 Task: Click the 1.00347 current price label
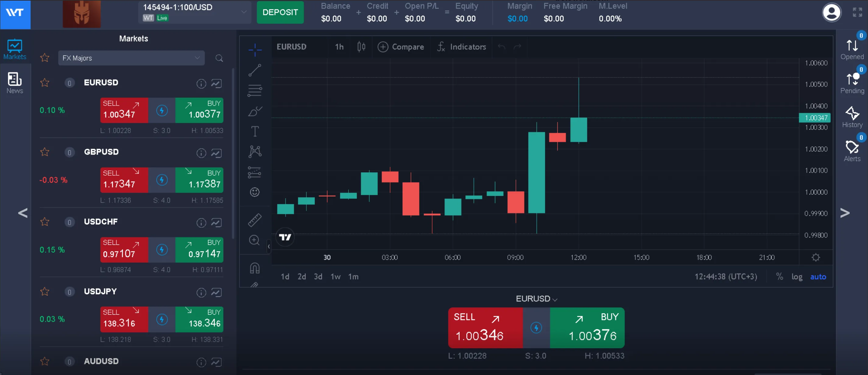pyautogui.click(x=815, y=118)
